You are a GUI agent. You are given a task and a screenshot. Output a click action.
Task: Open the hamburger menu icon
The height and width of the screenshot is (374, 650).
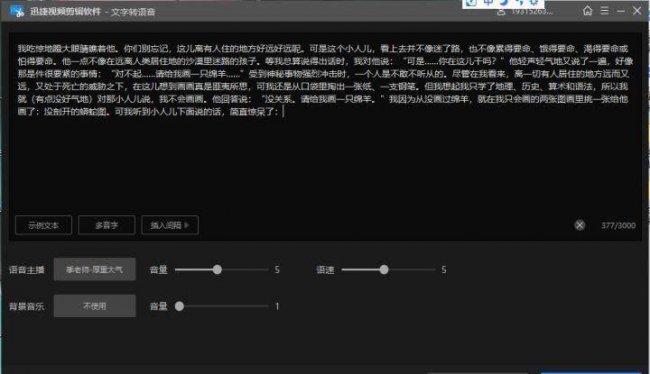[x=604, y=10]
